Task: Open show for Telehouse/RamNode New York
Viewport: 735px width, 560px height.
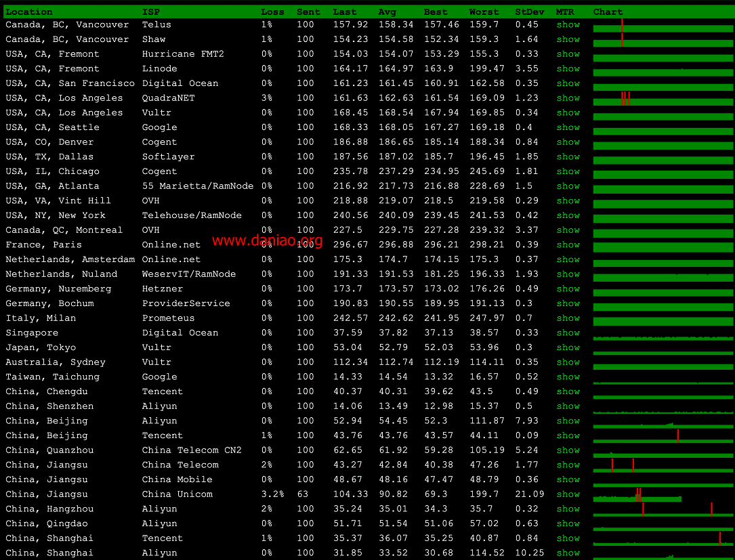Action: (568, 215)
